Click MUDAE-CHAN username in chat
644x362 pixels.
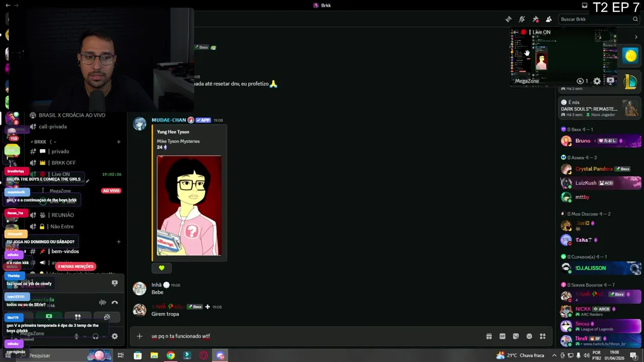click(x=169, y=120)
